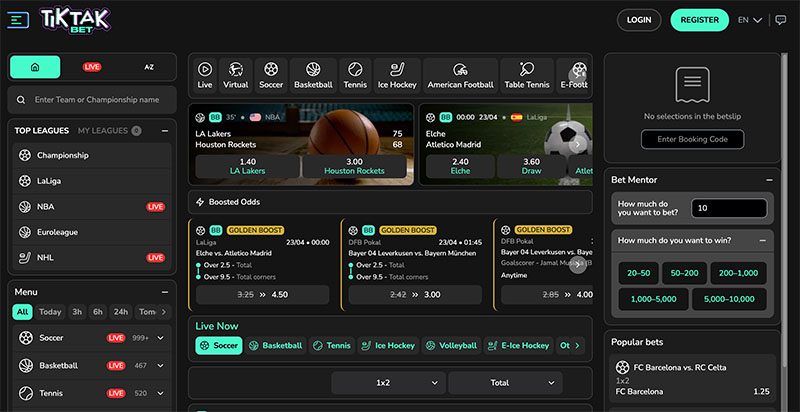This screenshot has width=800, height=412.
Task: Pick the 20-50 win range
Action: click(639, 273)
